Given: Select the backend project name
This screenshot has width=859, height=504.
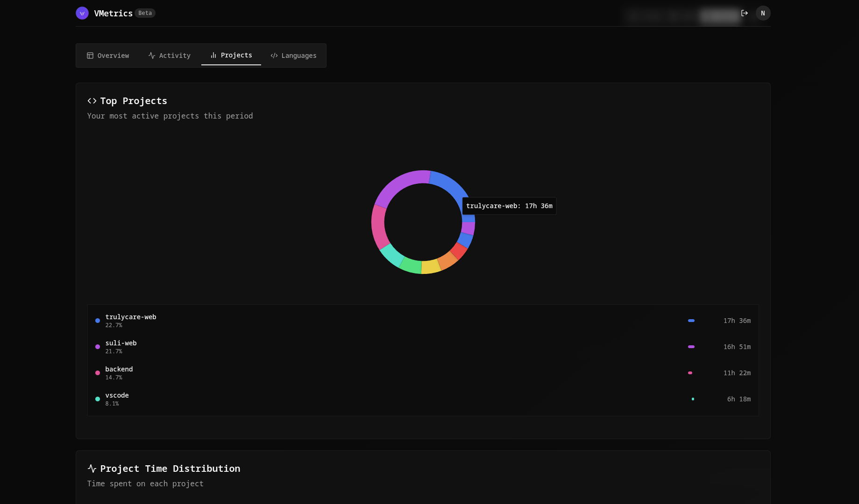Looking at the screenshot, I should click(x=119, y=369).
